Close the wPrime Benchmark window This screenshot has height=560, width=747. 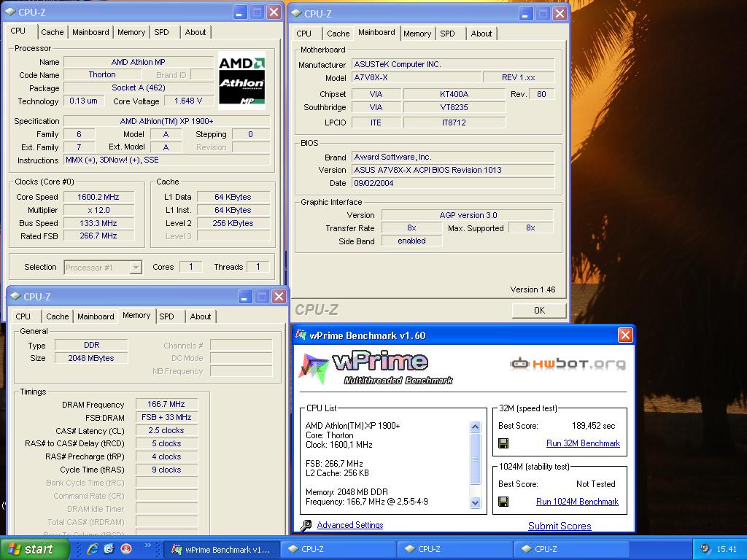pos(625,335)
